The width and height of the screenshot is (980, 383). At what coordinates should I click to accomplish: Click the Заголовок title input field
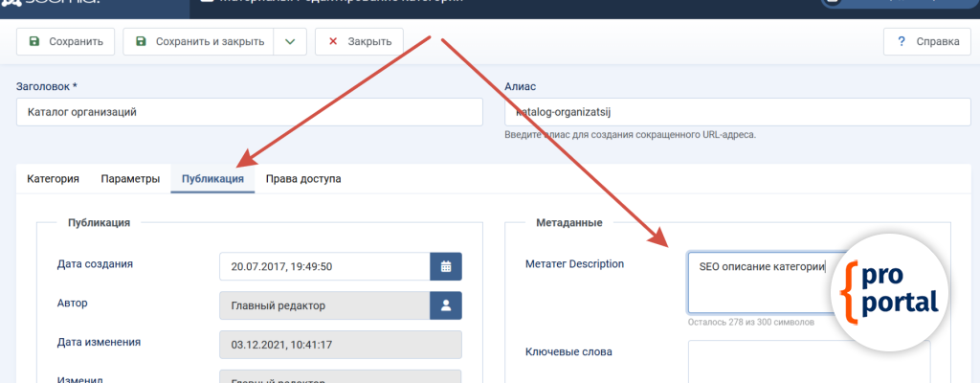(249, 112)
